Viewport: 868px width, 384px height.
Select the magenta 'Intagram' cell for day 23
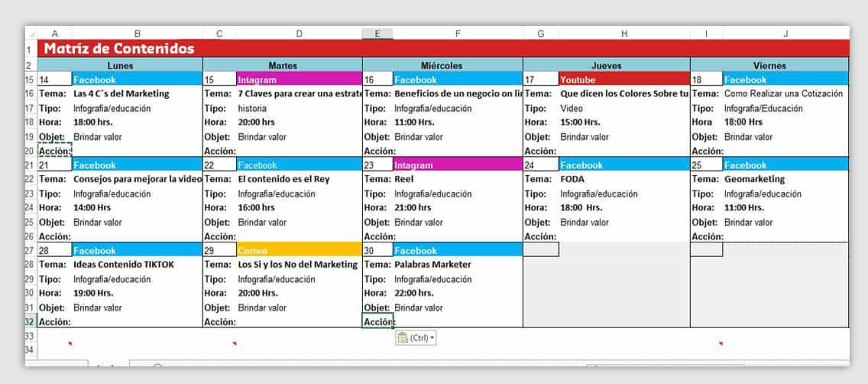pos(457,164)
